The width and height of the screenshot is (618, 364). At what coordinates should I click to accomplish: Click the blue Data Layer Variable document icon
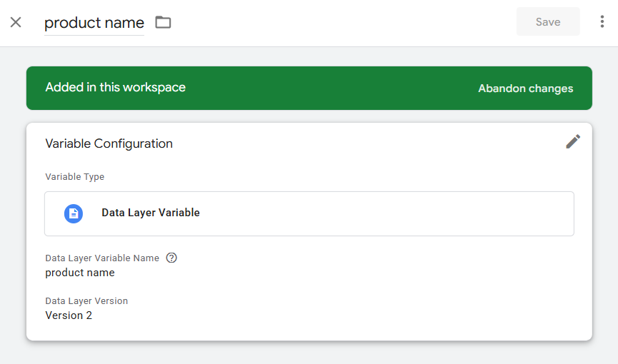tap(74, 214)
